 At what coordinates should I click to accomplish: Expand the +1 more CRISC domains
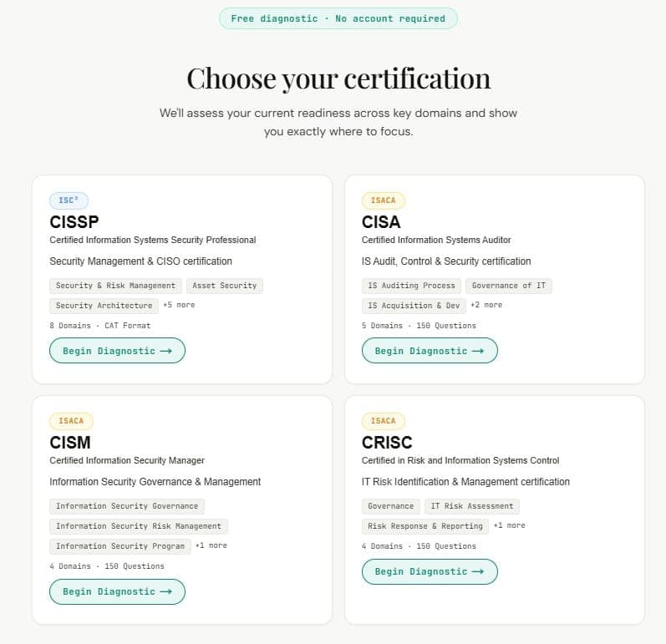coord(509,525)
